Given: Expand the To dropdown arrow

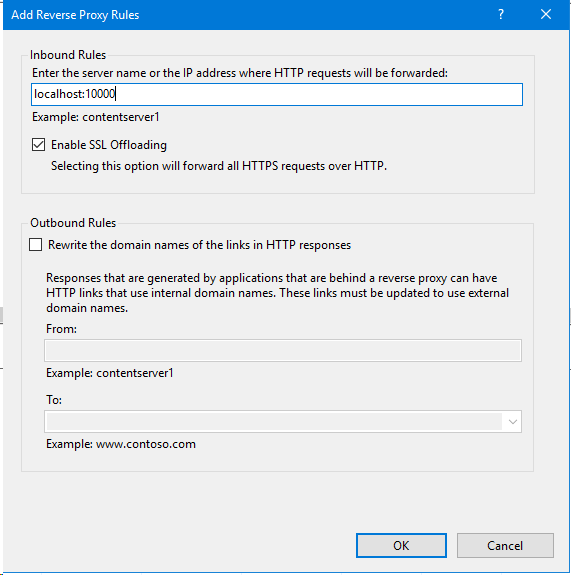Looking at the screenshot, I should click(x=513, y=422).
